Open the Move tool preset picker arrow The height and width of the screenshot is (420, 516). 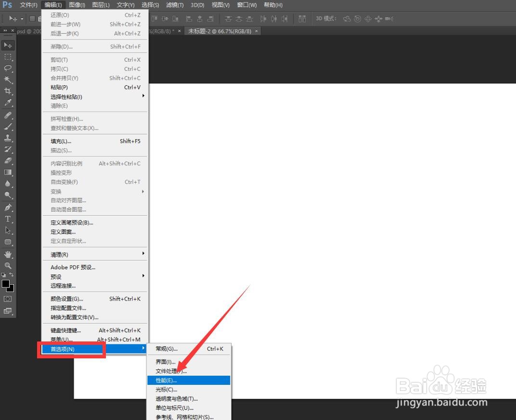click(x=22, y=19)
